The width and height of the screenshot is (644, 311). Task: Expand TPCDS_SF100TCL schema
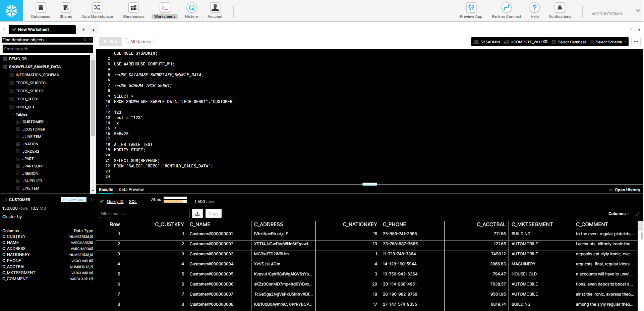click(32, 83)
